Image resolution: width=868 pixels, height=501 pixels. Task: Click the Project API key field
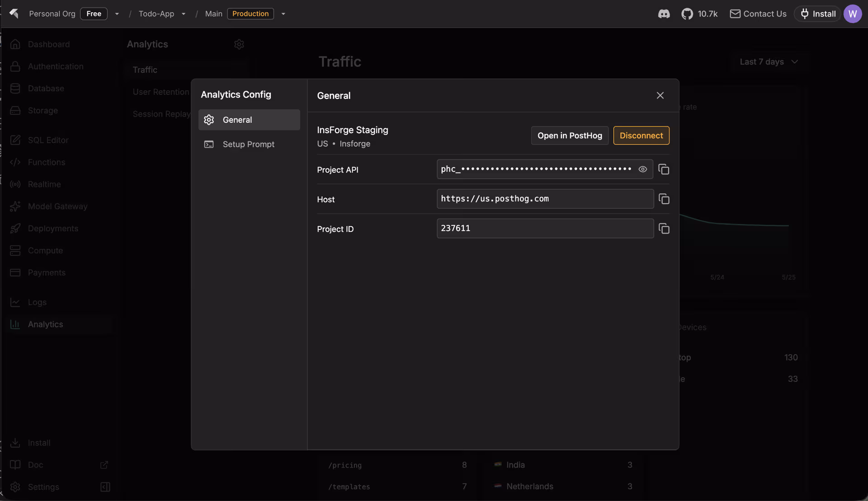pos(545,169)
